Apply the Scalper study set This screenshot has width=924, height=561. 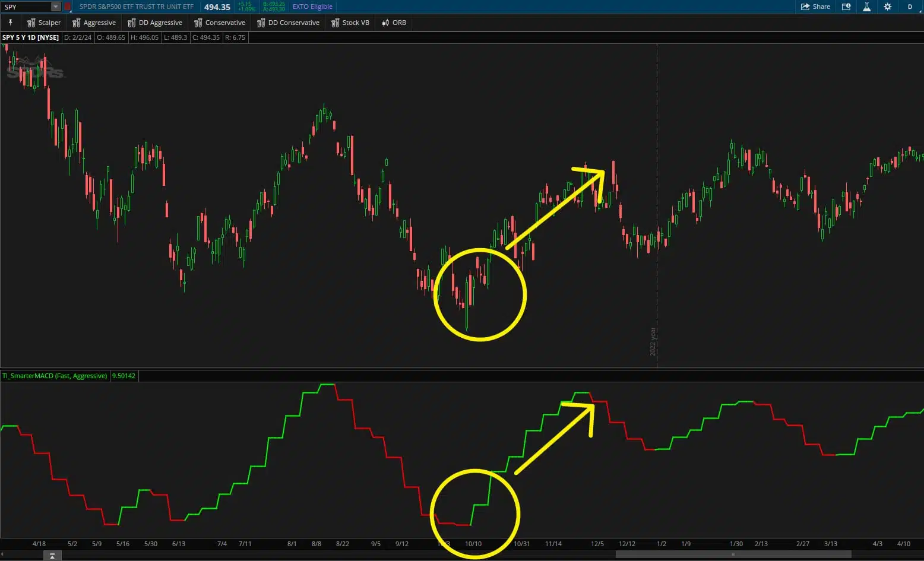click(44, 23)
